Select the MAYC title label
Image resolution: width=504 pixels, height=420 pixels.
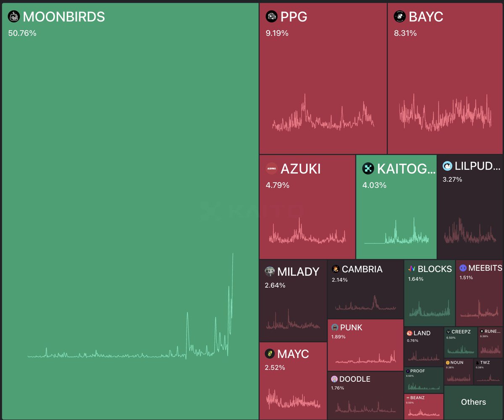coord(293,354)
